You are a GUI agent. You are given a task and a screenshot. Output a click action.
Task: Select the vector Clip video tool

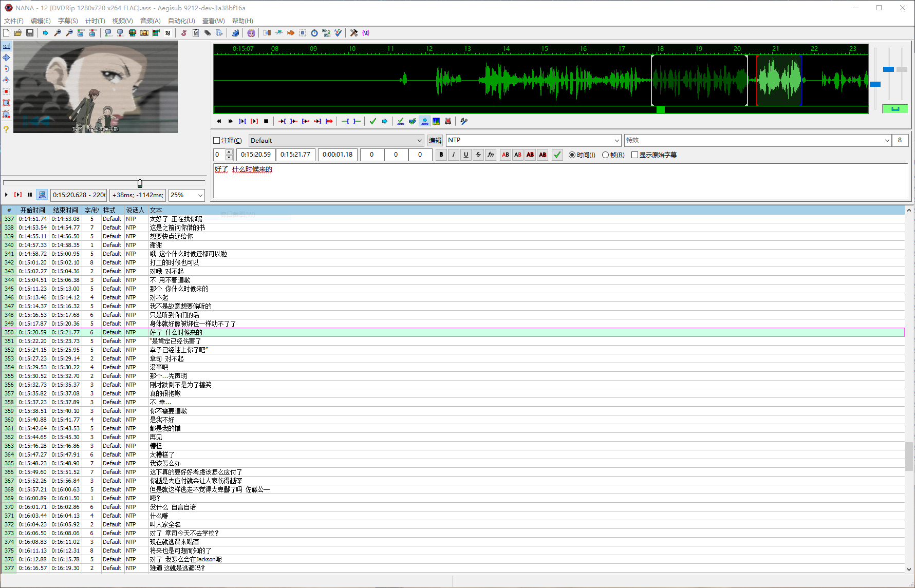tap(6, 114)
